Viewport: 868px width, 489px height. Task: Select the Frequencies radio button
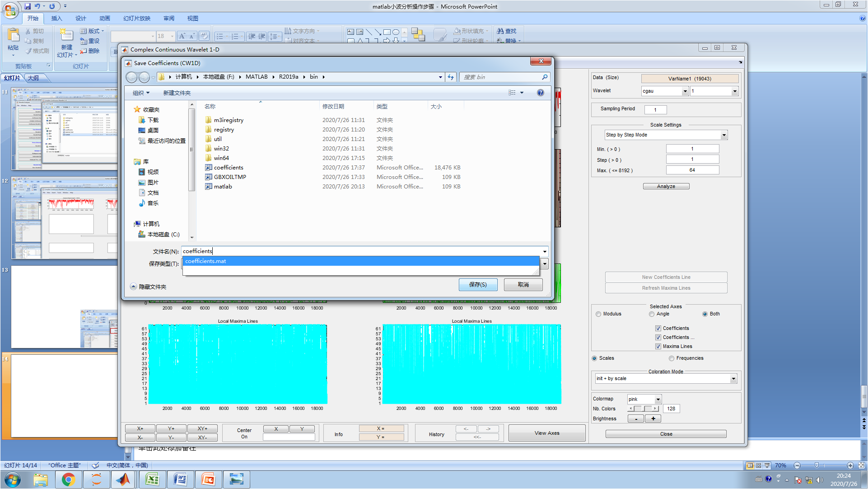coord(672,358)
